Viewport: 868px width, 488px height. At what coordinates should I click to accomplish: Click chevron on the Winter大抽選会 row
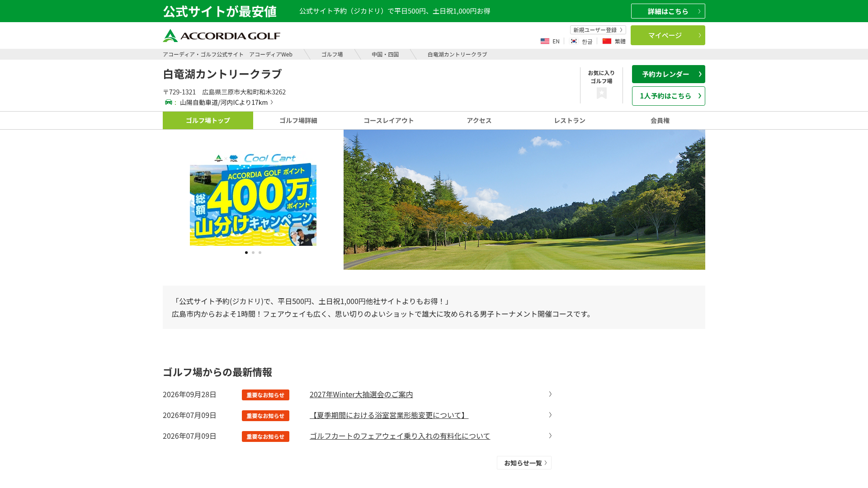pos(550,394)
